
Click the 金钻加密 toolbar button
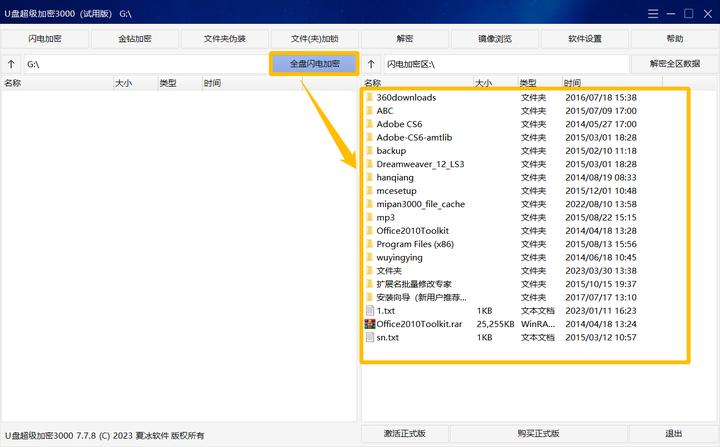click(x=135, y=39)
